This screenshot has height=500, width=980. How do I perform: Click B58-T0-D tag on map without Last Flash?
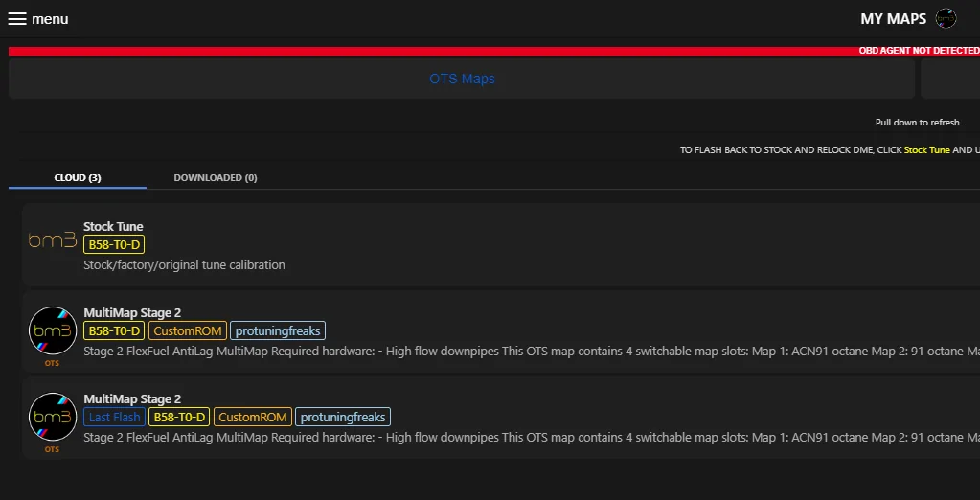tap(114, 330)
